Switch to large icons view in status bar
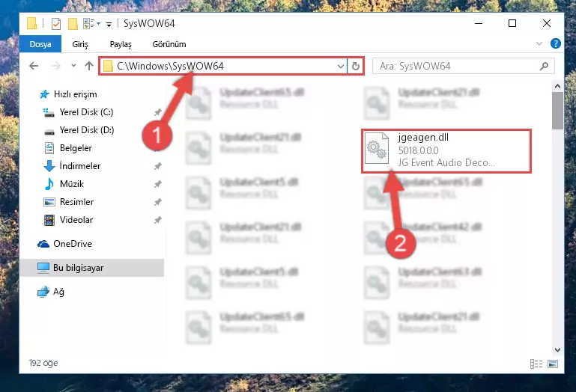 (553, 364)
